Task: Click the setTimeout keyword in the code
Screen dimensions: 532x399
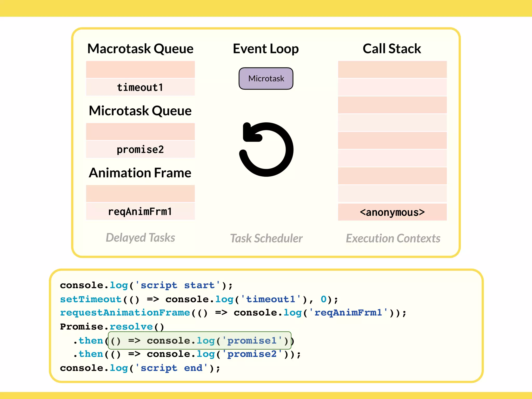Action: (x=91, y=299)
